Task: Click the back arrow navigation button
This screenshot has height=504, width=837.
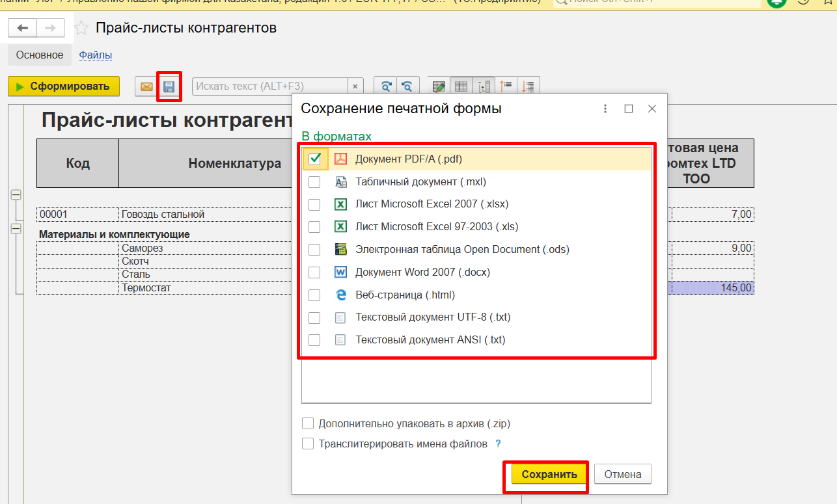Action: pos(23,28)
